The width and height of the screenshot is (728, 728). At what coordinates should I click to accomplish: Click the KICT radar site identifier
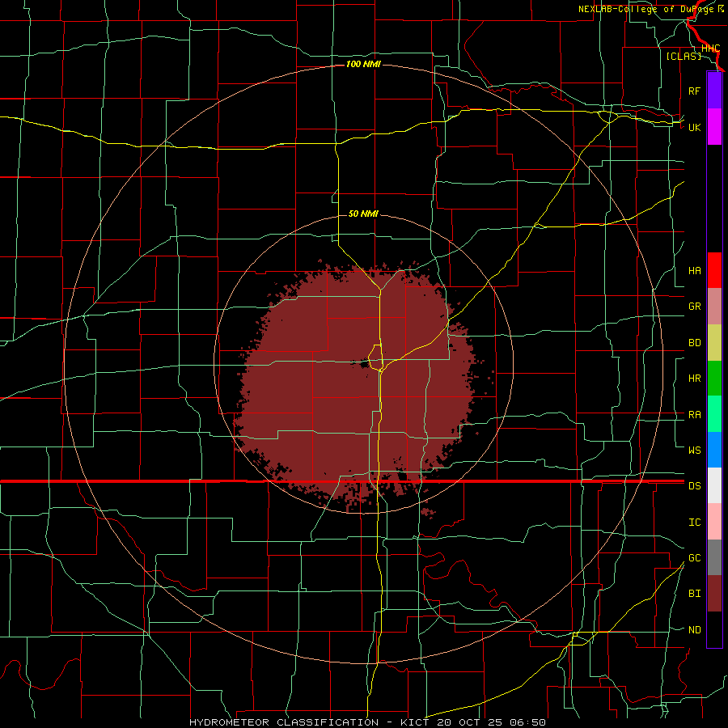[x=415, y=722]
